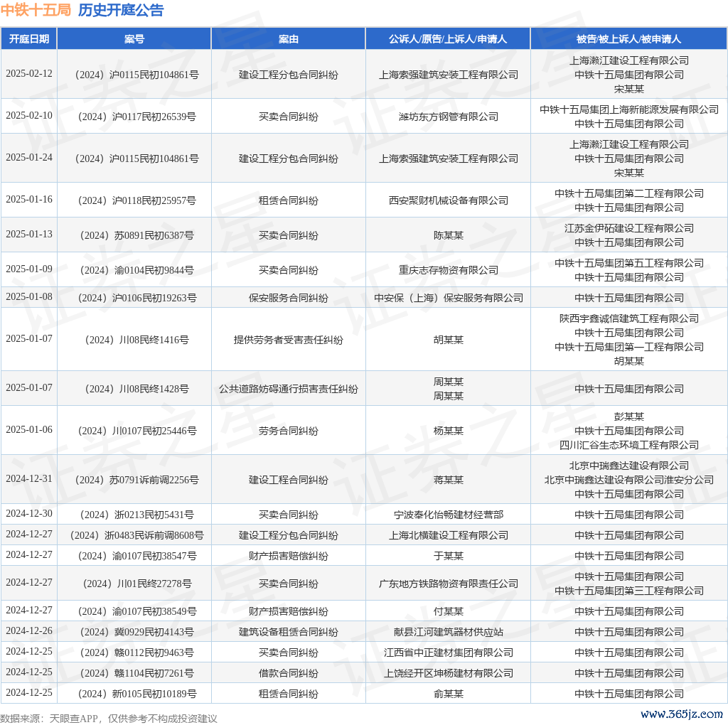Viewport: 728px width, 725px height.
Task: Click the '历史开庭公告' blue heading
Action: (x=121, y=10)
